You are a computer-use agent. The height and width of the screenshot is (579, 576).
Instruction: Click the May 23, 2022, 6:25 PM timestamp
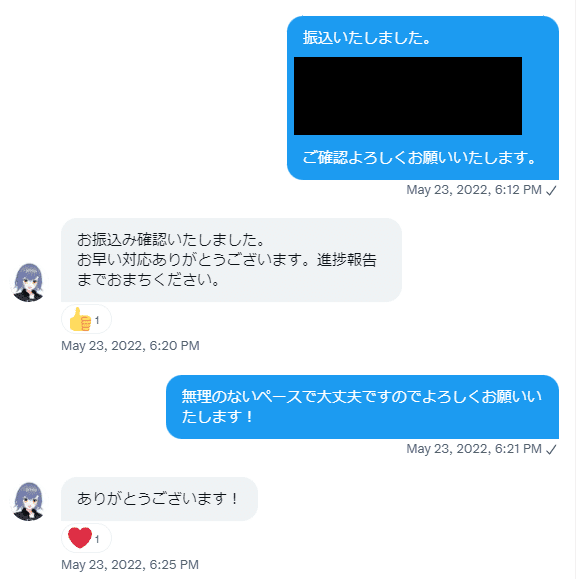tap(130, 565)
